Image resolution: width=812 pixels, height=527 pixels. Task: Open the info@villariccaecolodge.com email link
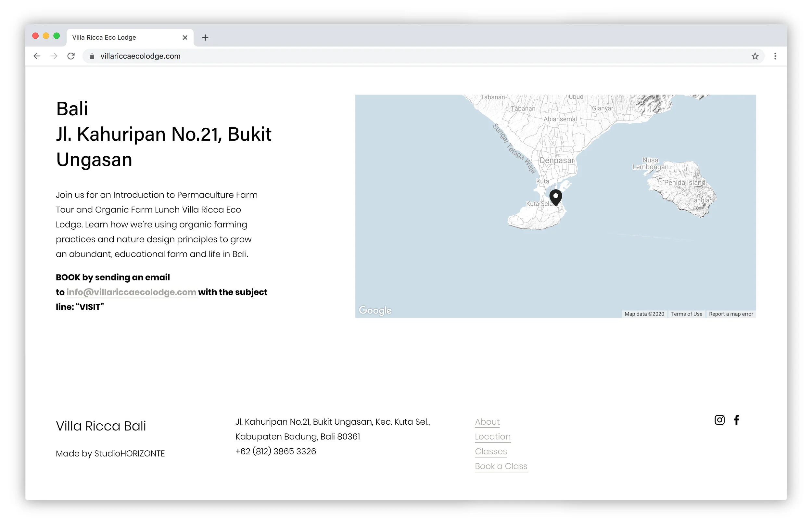(131, 292)
